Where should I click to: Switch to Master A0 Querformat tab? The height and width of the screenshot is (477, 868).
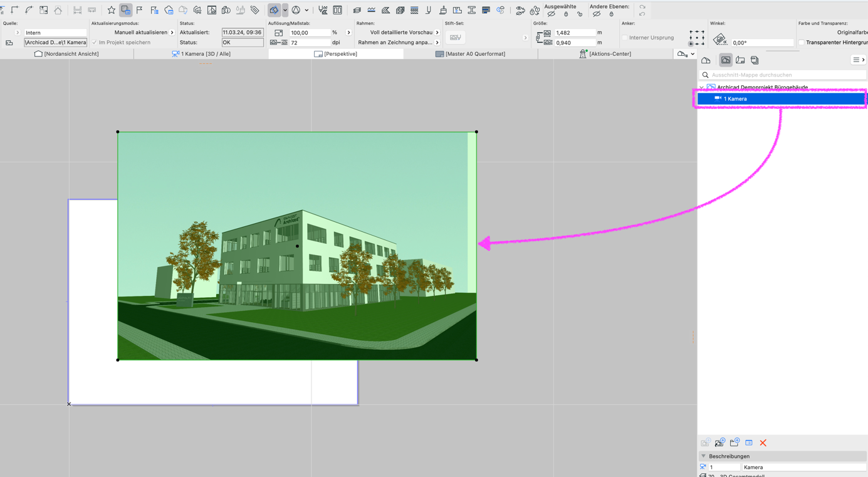tap(471, 54)
